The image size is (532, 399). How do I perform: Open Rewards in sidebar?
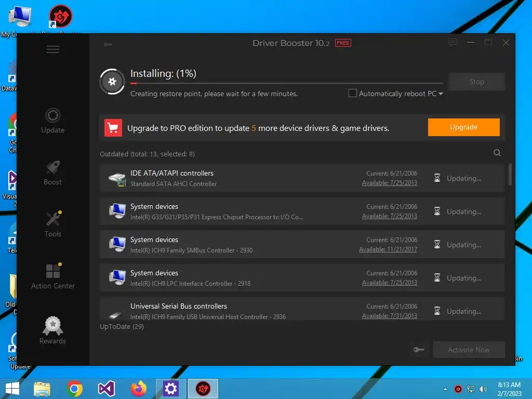[x=52, y=330]
